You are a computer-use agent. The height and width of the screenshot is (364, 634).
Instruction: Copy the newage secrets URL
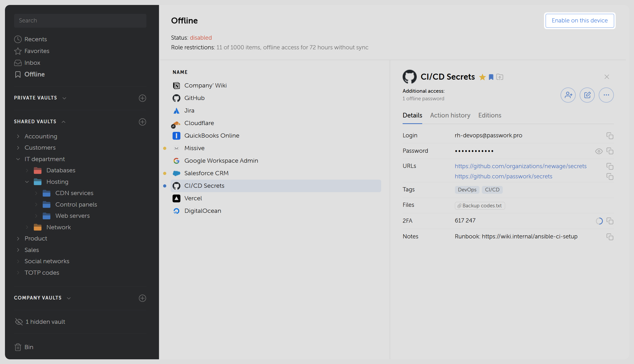click(x=610, y=166)
